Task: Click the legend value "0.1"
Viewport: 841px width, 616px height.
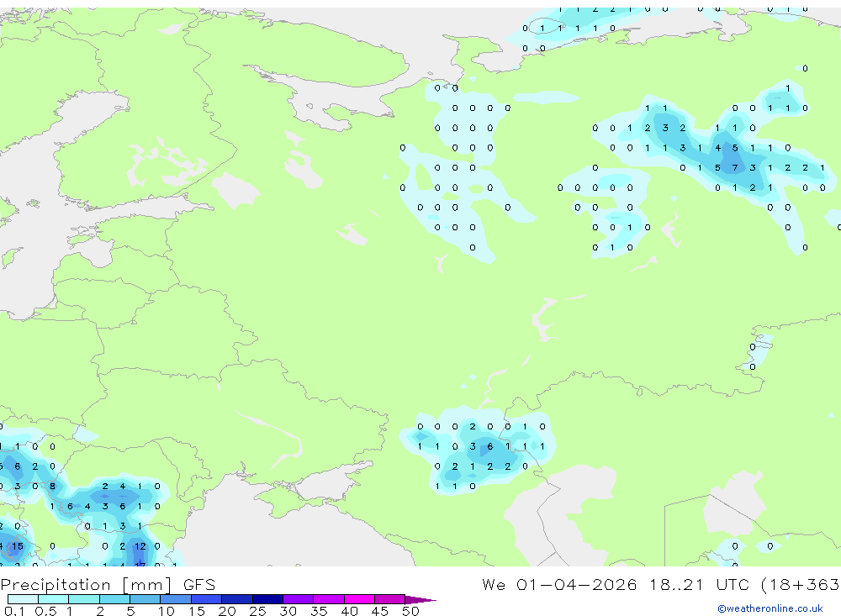Action: pos(14,611)
